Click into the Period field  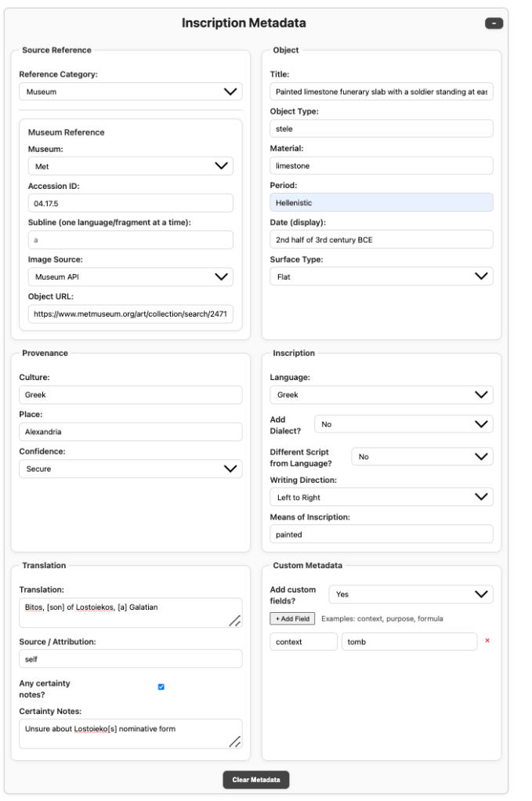click(x=381, y=202)
